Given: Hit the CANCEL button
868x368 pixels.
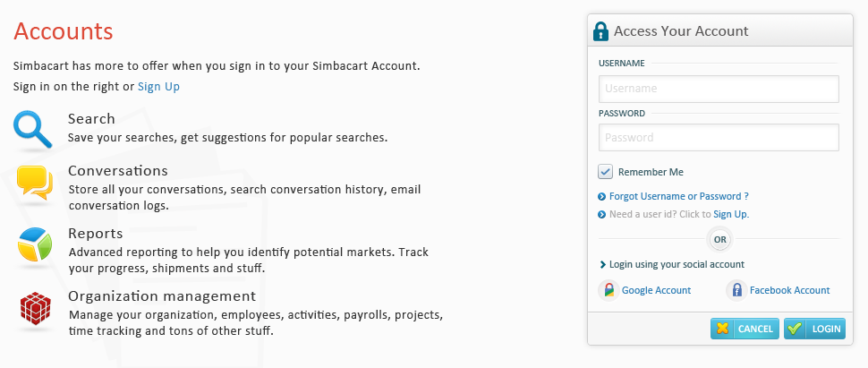Looking at the screenshot, I should (x=745, y=329).
